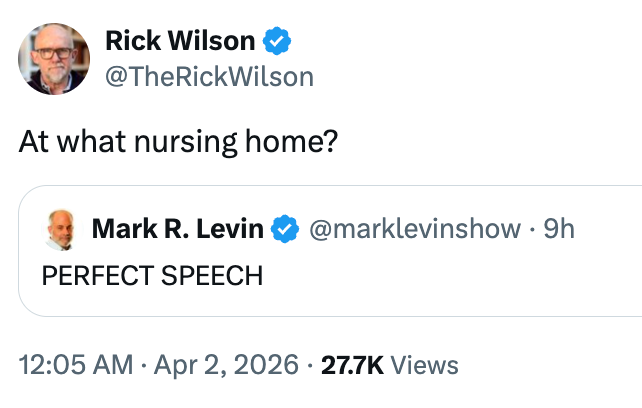Click Rick Wilson's blue verified badge
Viewport: 642px width, 408px height.
coord(277,41)
